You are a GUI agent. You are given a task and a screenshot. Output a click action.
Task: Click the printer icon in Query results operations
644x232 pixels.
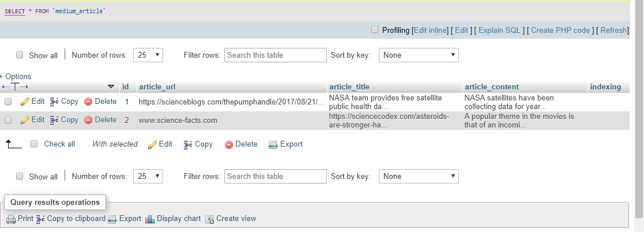click(11, 219)
